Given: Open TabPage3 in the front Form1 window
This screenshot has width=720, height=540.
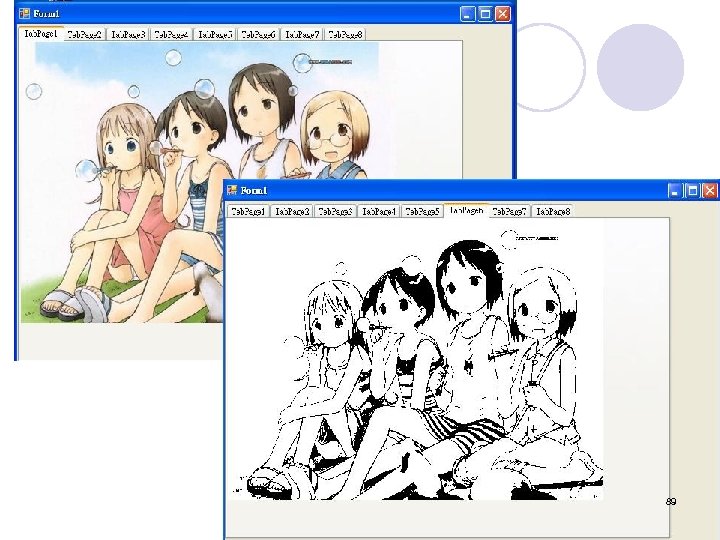Looking at the screenshot, I should click(x=335, y=212).
